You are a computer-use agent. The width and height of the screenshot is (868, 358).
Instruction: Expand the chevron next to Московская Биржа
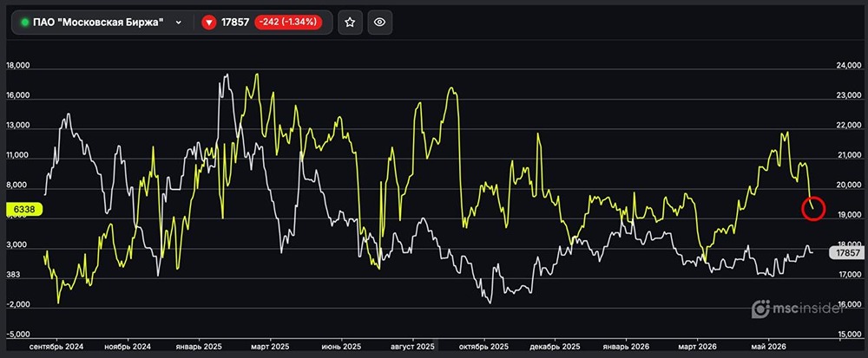[178, 22]
